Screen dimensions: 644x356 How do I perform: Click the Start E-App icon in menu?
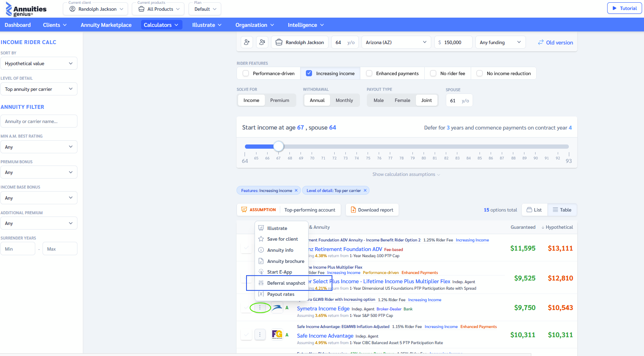point(261,272)
